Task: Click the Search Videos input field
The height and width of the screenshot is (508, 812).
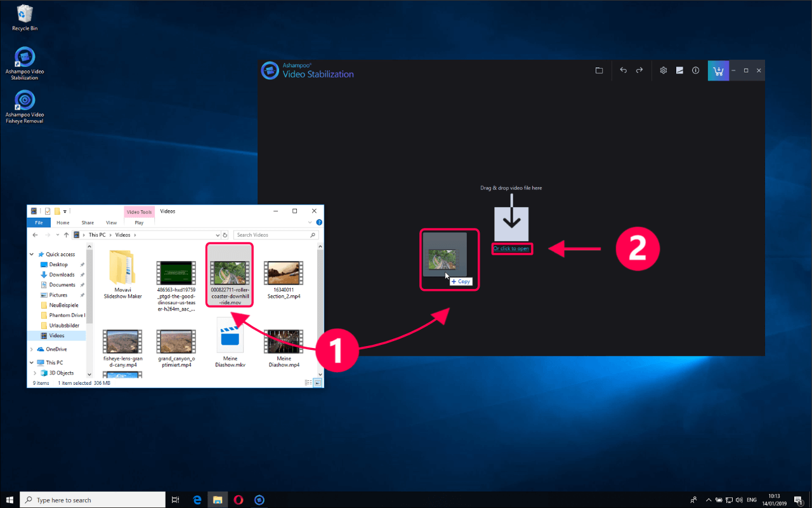Action: 272,235
